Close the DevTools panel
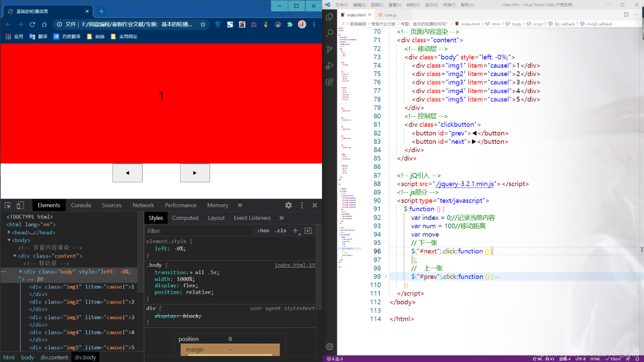The height and width of the screenshot is (362, 644). 315,205
